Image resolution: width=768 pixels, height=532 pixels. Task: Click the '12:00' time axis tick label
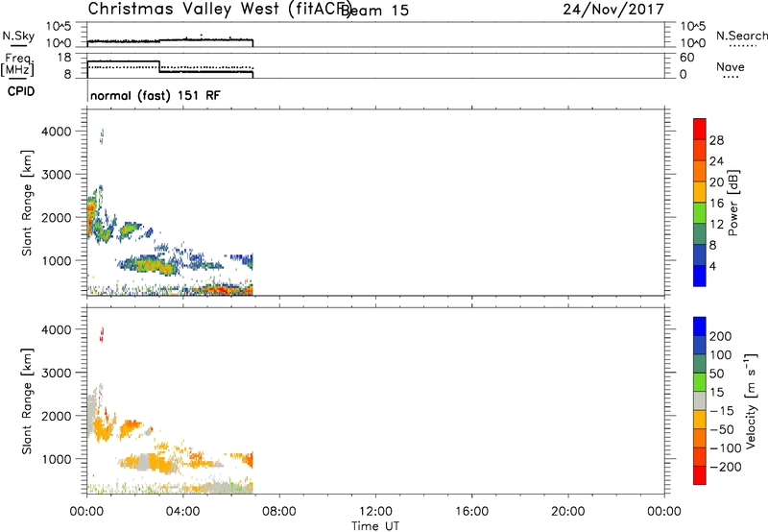[375, 512]
